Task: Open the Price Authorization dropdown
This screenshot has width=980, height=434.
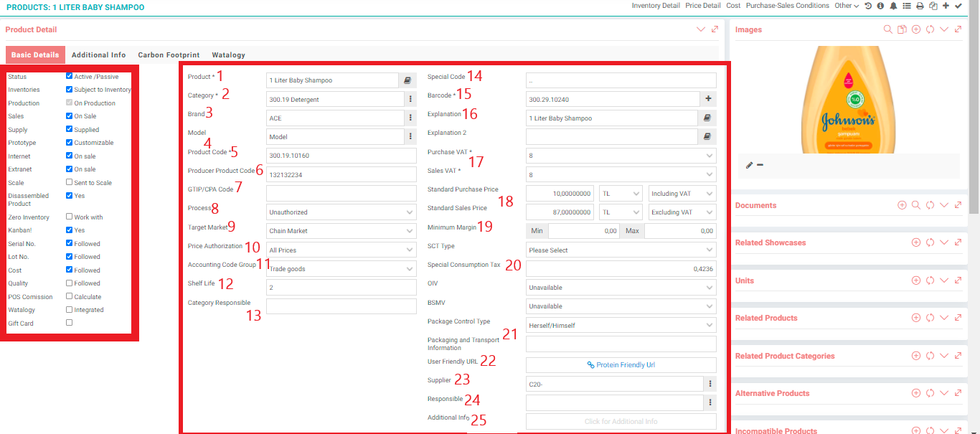Action: pos(341,250)
